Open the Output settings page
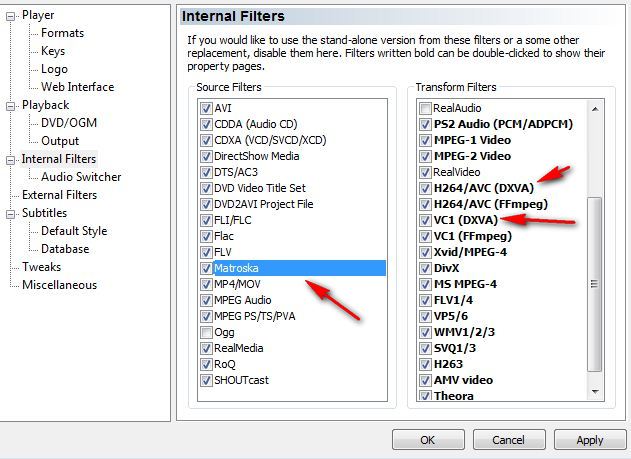 tap(60, 141)
